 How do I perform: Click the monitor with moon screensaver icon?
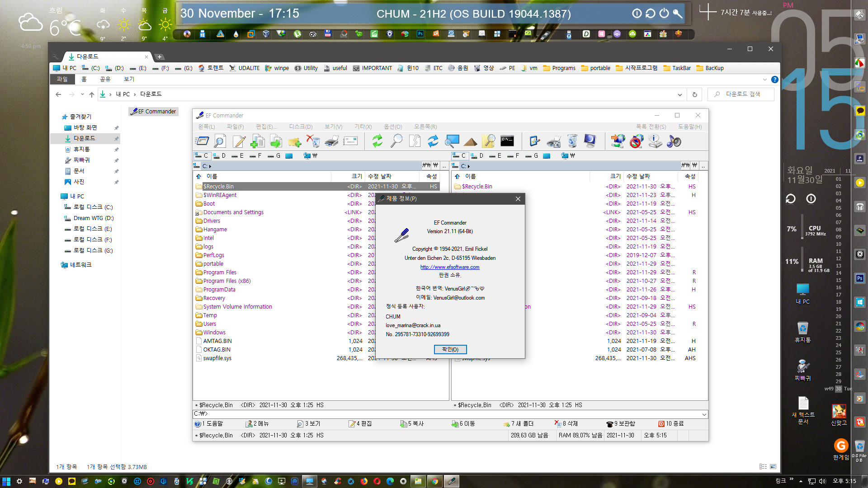point(590,141)
